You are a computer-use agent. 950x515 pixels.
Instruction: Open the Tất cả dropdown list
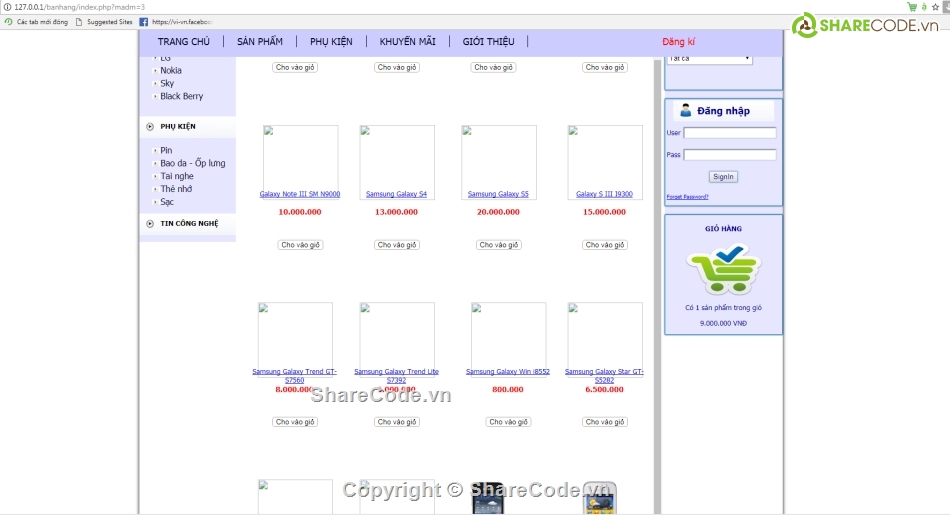[x=709, y=59]
